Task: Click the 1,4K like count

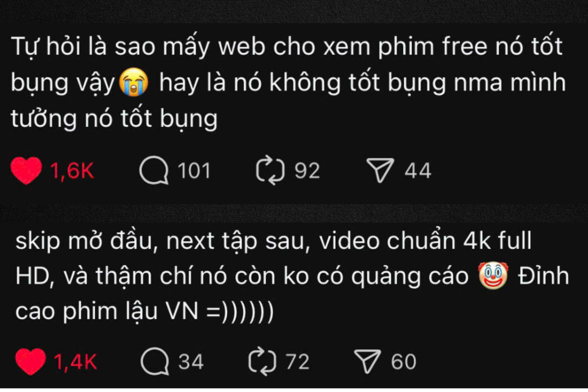Action: click(75, 362)
